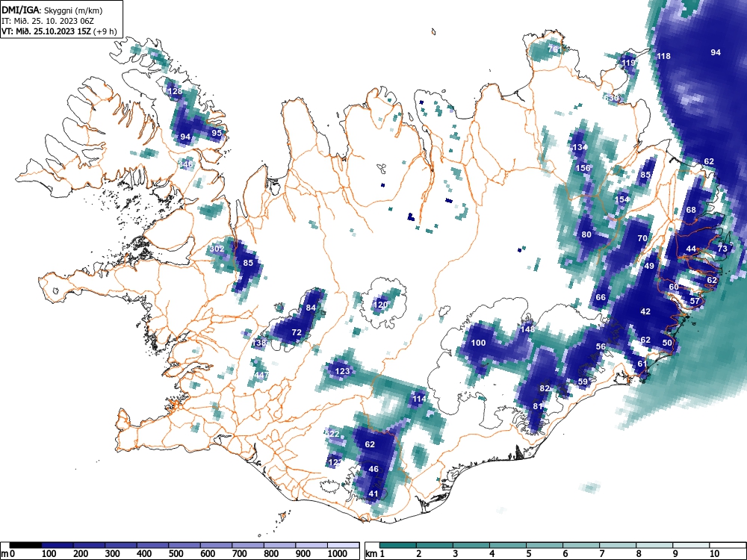Click the visibility value '447' on the map

point(261,376)
